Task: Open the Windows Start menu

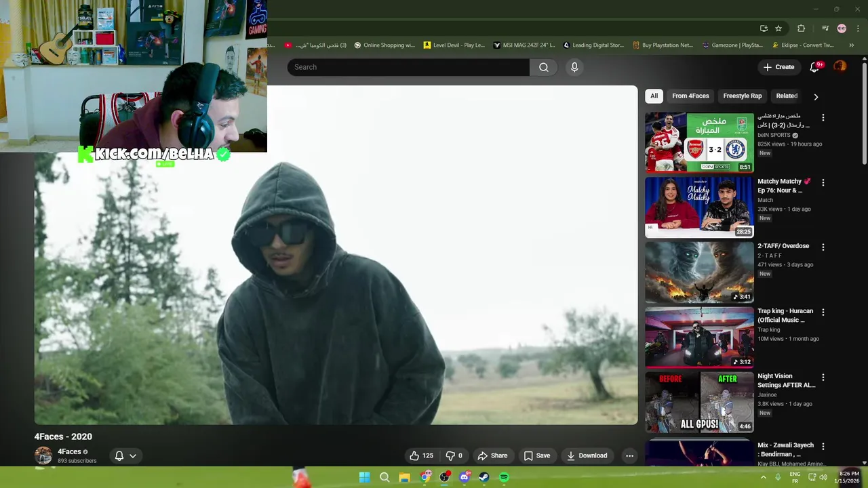Action: (x=364, y=477)
